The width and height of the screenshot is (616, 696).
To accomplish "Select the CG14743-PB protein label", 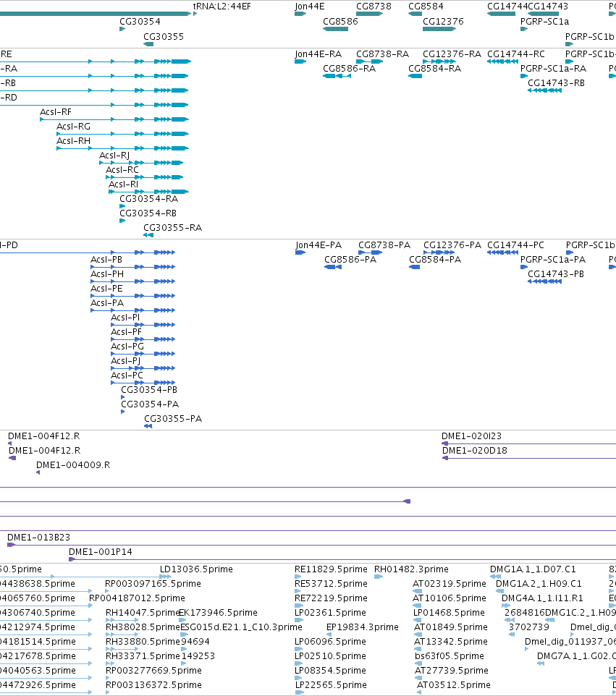I will point(556,274).
